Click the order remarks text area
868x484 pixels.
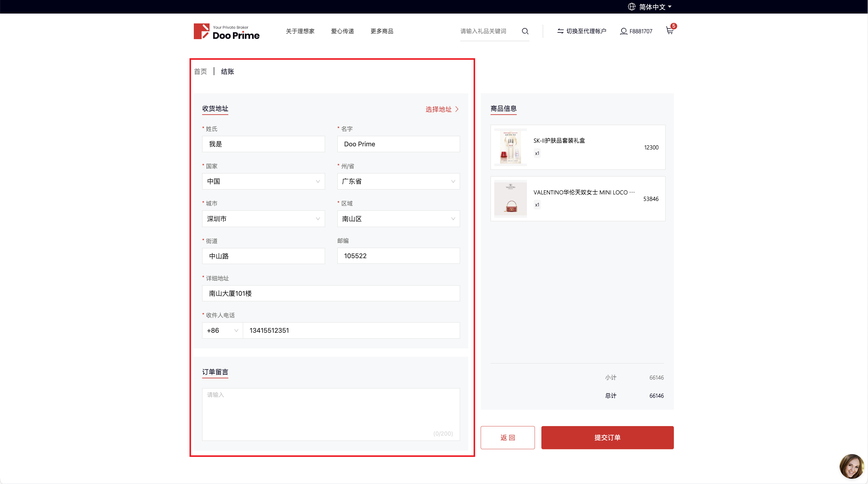coord(331,414)
